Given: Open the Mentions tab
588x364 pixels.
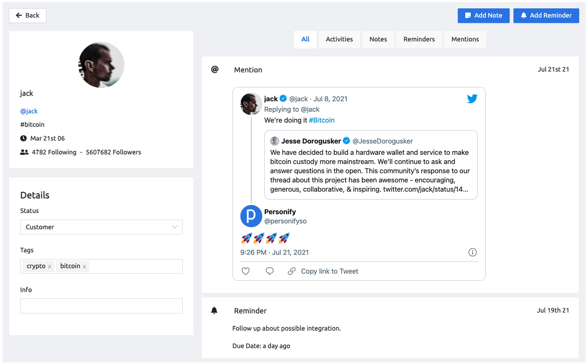Looking at the screenshot, I should (x=465, y=39).
